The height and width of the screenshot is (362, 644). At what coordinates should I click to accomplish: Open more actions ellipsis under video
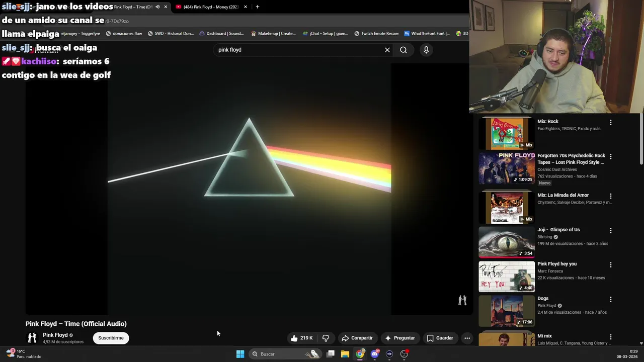coord(467,338)
